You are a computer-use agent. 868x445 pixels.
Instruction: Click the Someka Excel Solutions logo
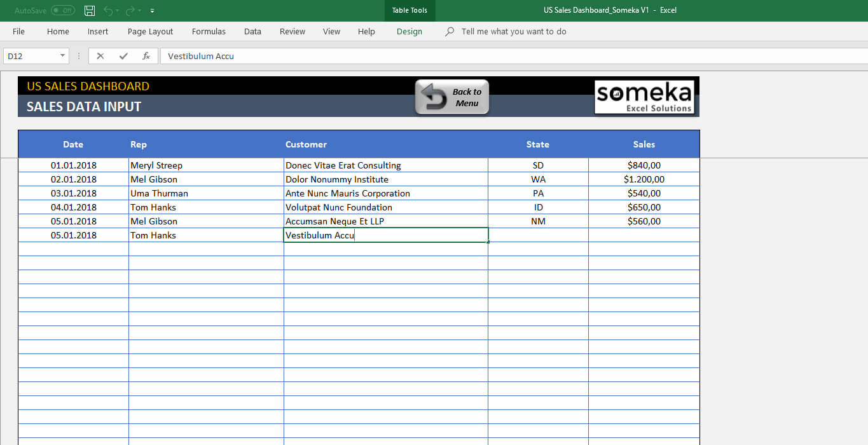(x=644, y=97)
